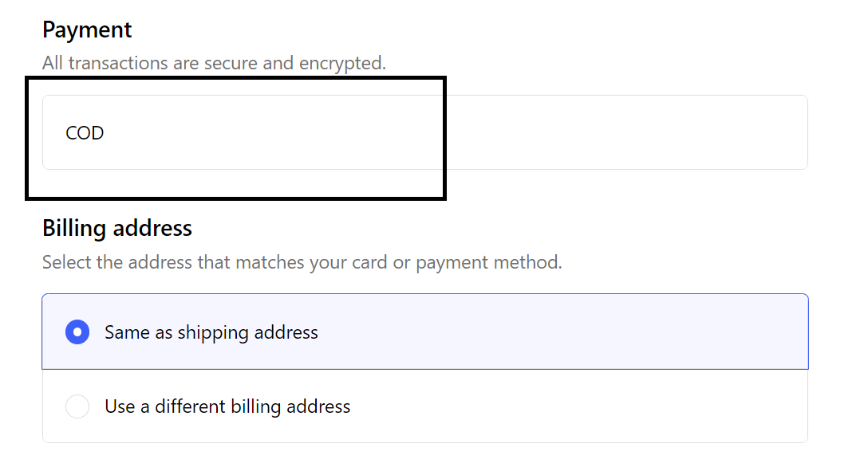This screenshot has height=471, width=868.
Task: Click the word "shipping" in first billing option
Action: [210, 332]
